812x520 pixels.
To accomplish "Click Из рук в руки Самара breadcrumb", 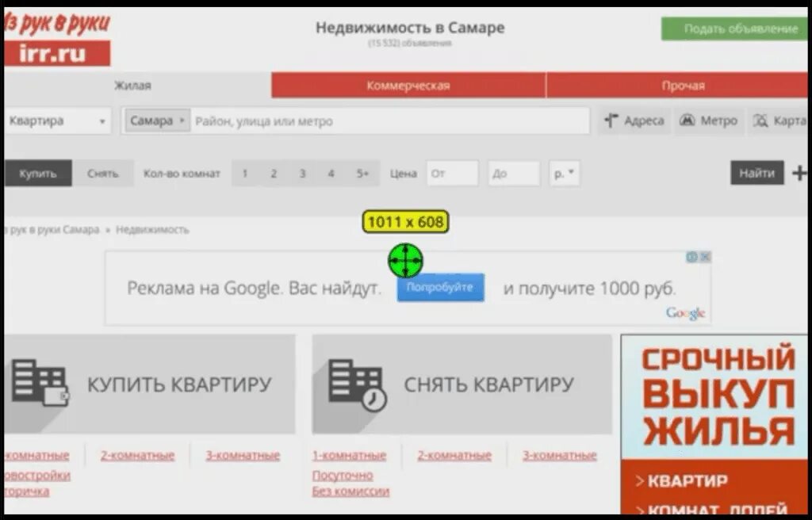I will coord(52,229).
